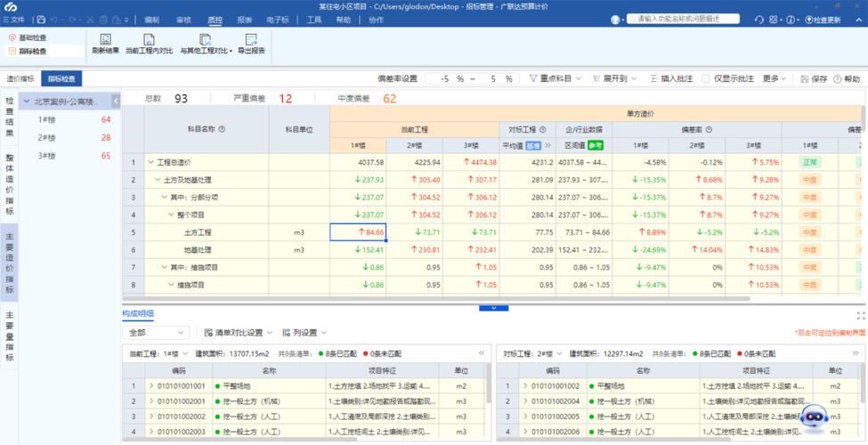Open the 报表 menu tab
This screenshot has height=445, width=868.
[245, 20]
